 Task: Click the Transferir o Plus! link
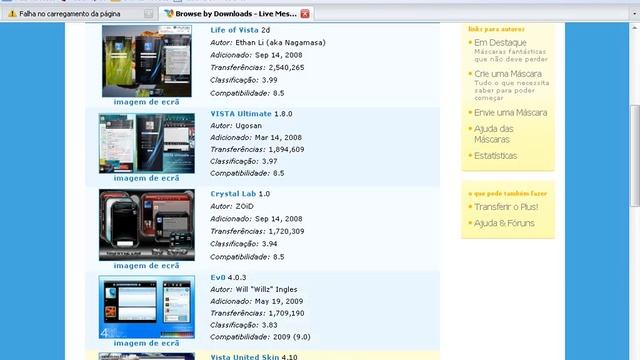(x=506, y=207)
